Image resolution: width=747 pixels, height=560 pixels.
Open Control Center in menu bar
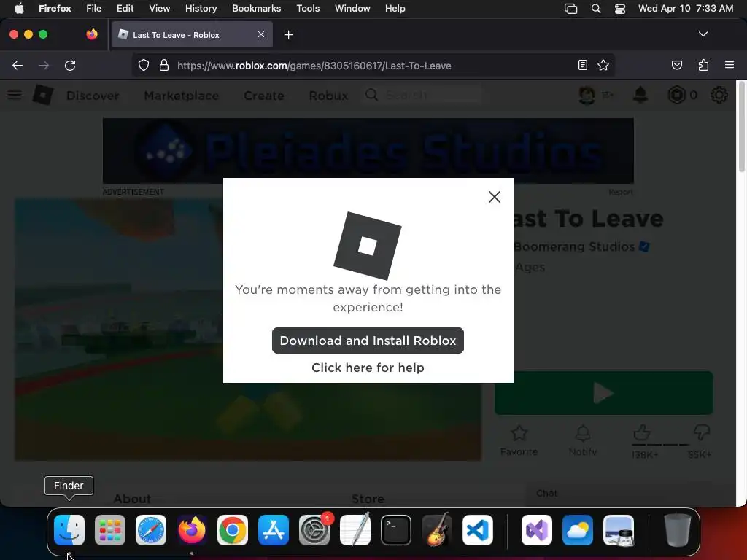click(620, 9)
